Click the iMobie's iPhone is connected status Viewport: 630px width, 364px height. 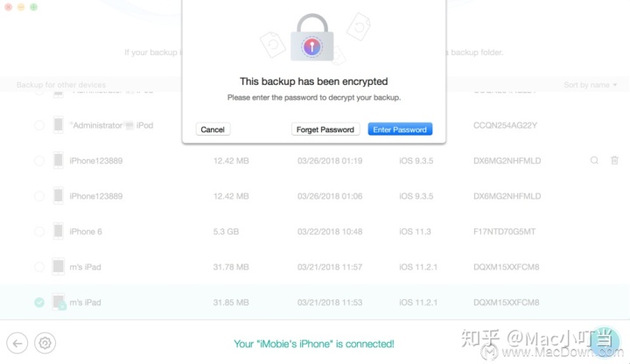pyautogui.click(x=314, y=344)
